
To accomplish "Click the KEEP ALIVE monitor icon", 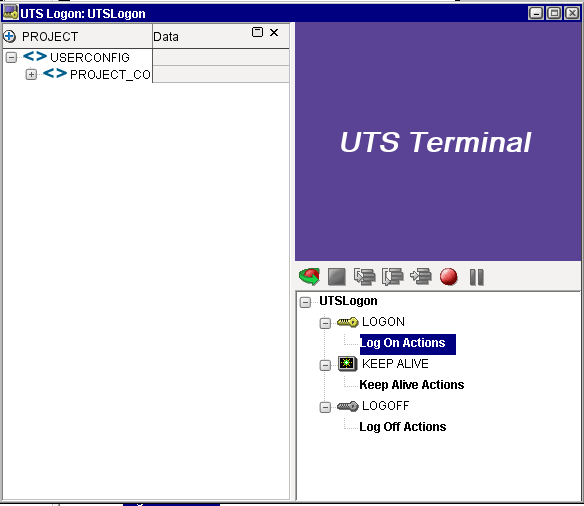I will (347, 363).
